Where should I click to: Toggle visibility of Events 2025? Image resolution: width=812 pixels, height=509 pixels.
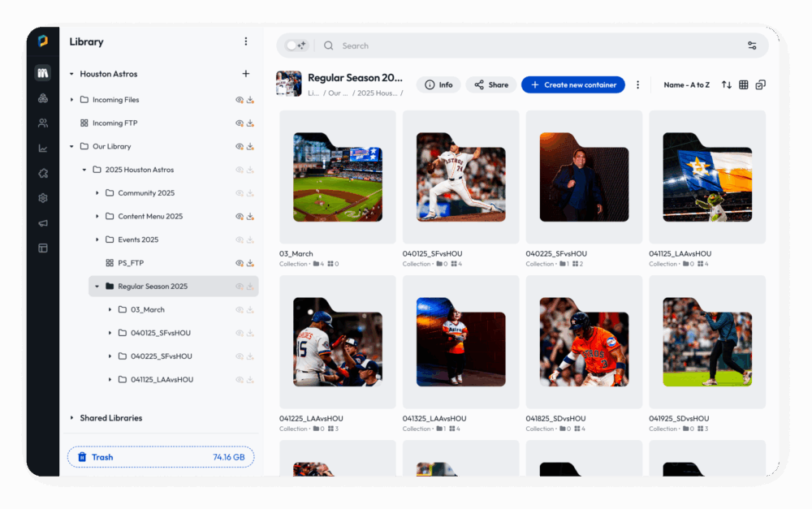pyautogui.click(x=240, y=239)
